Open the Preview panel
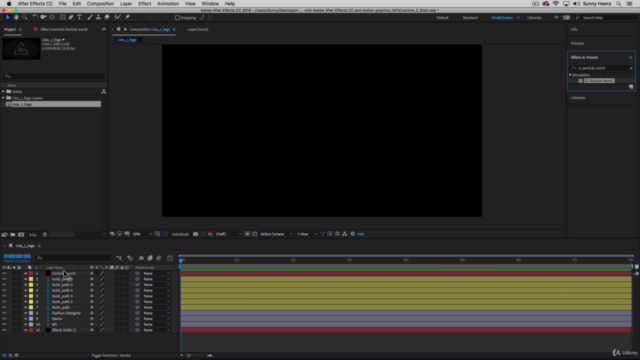640x360 pixels. click(577, 43)
